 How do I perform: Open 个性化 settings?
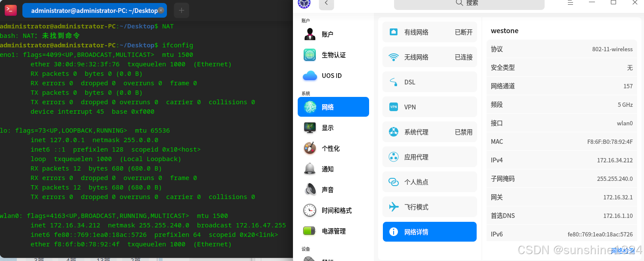pos(333,148)
